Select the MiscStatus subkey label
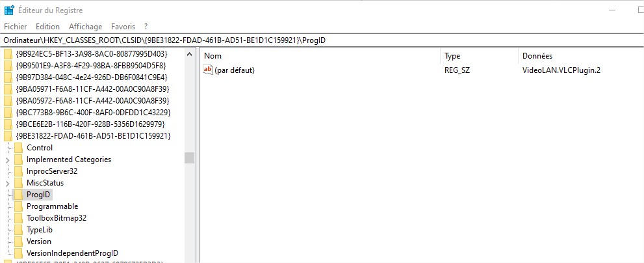Viewport: 644px width, 263px height. pos(45,183)
